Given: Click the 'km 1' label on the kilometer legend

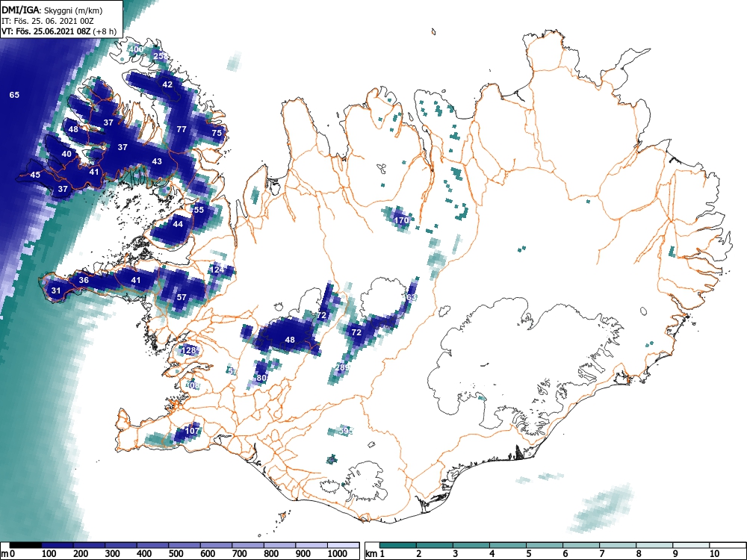Looking at the screenshot, I should point(375,554).
